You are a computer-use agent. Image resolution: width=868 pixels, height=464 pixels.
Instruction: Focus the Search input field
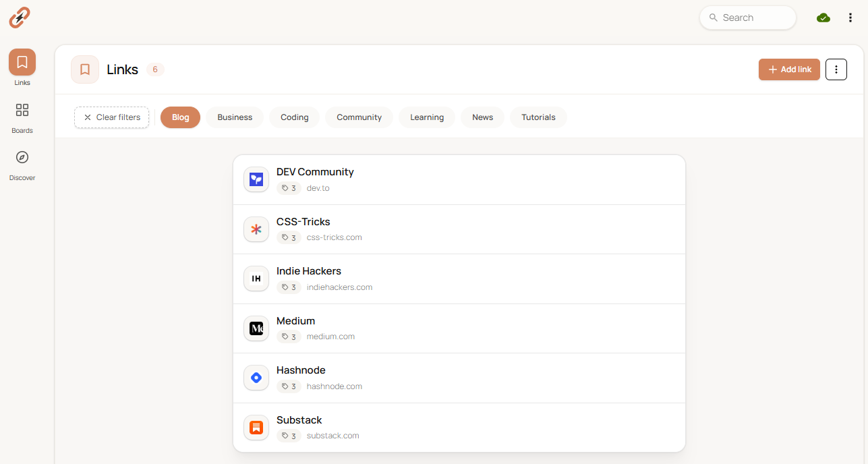tap(748, 18)
